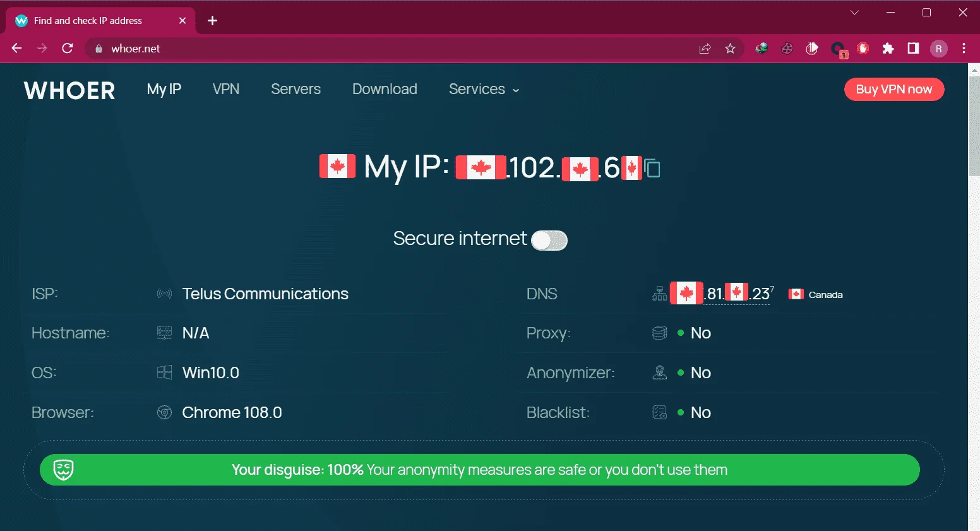Open the Download page
The image size is (980, 531).
pos(385,89)
